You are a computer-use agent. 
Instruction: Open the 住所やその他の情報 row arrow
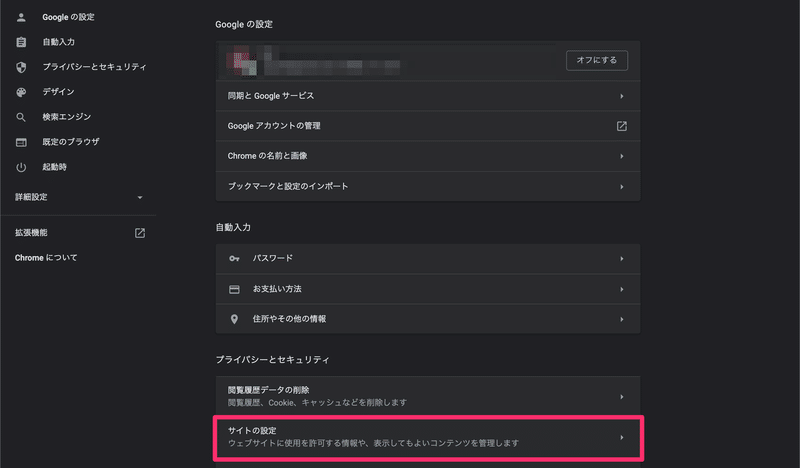click(x=621, y=320)
